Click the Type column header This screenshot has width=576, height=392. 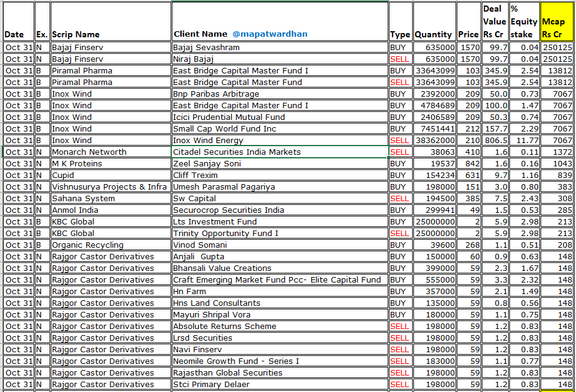pyautogui.click(x=401, y=21)
